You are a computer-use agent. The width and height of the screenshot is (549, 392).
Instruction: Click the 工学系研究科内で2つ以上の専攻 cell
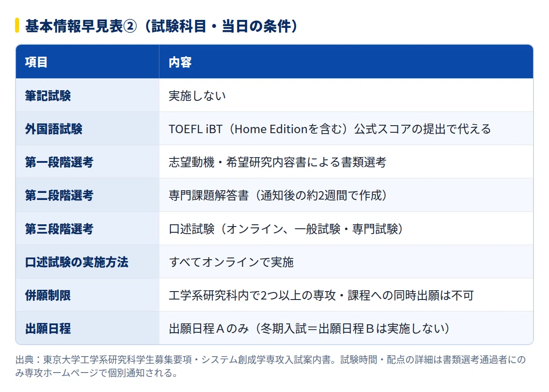(346, 295)
